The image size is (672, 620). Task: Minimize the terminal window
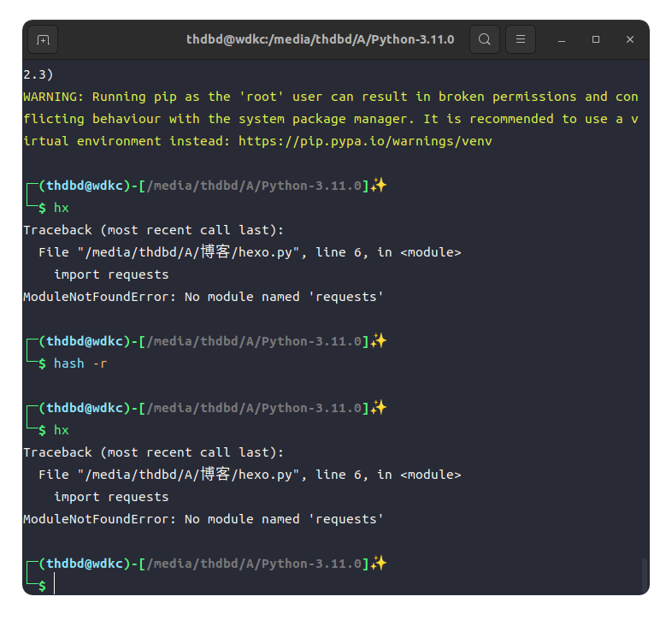click(562, 40)
